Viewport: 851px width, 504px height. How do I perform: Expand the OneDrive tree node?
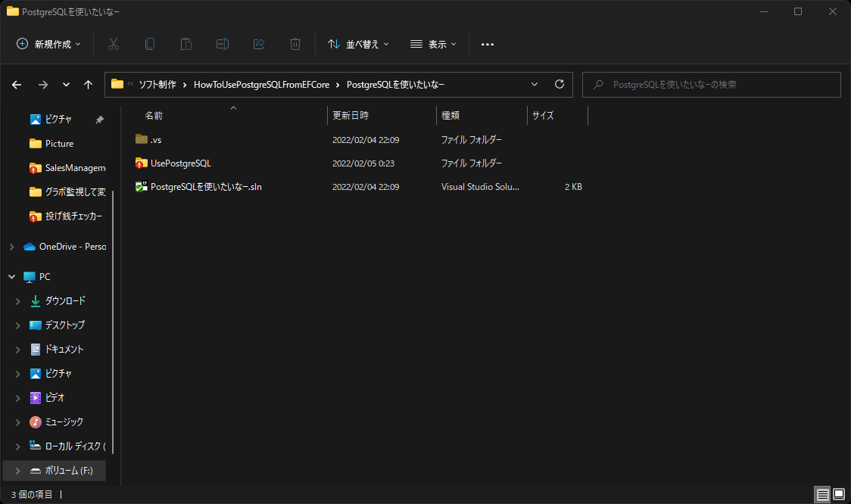12,247
